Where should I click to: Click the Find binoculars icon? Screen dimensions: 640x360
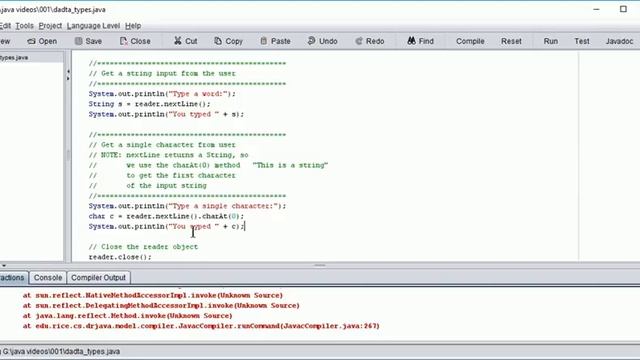pyautogui.click(x=411, y=41)
